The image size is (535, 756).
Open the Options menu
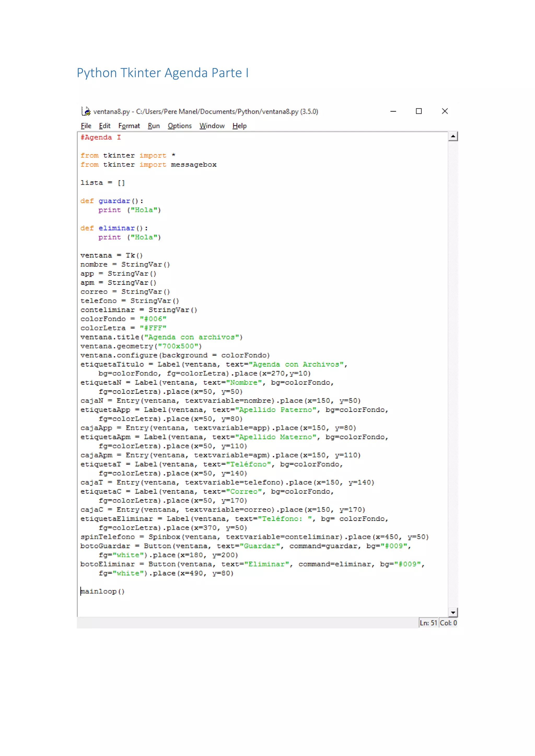[179, 126]
